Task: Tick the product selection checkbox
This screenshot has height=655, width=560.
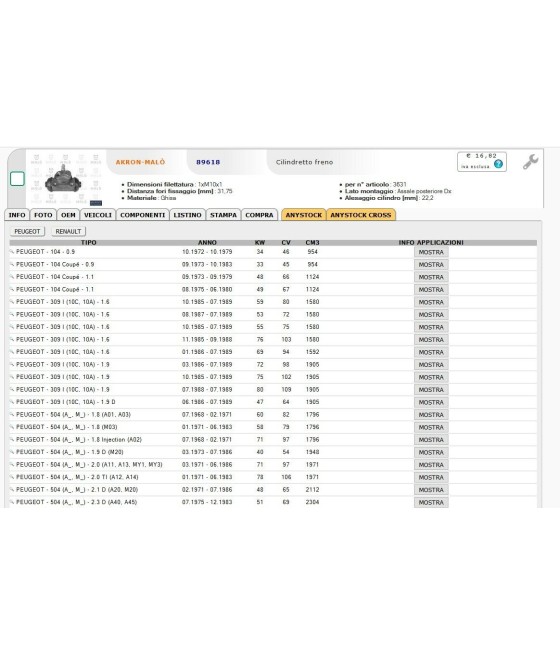Action: [17, 179]
